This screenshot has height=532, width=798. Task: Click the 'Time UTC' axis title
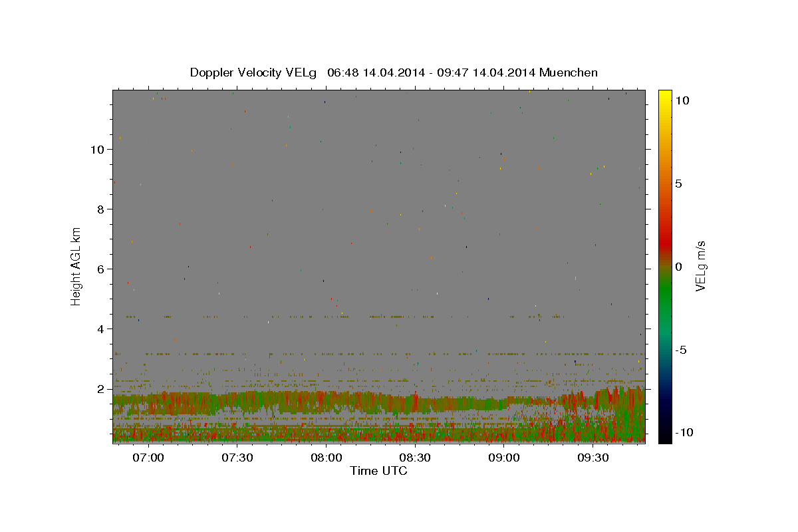coord(378,471)
